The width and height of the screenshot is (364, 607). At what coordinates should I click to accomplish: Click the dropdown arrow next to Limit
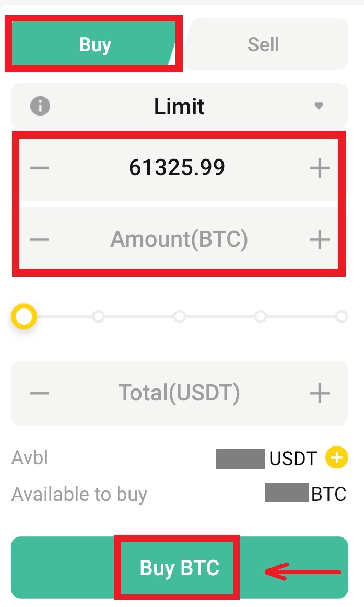(319, 106)
